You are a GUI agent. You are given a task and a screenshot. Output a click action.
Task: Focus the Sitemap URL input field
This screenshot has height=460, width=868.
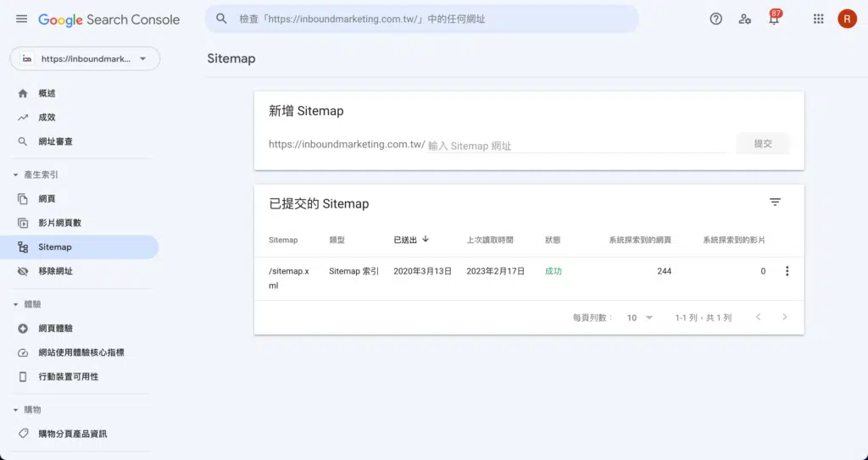coord(577,146)
